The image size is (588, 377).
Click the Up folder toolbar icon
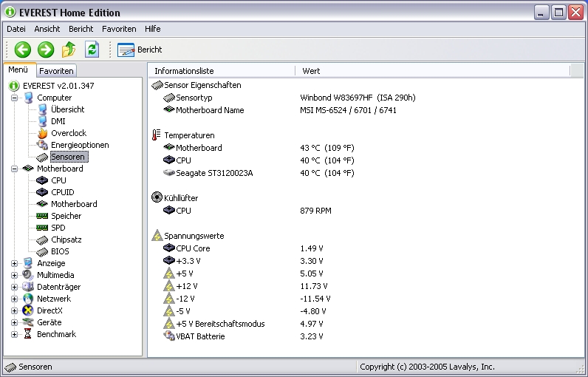[69, 50]
